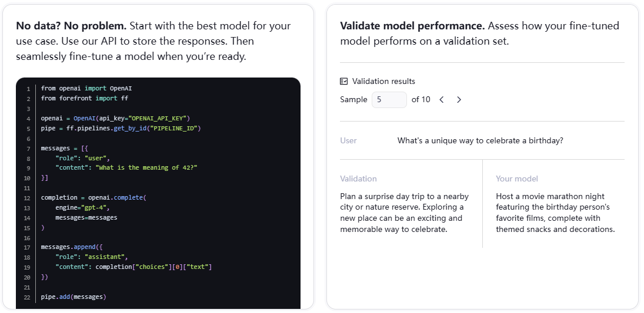Click the "OPENAI_API_KEY" string in code
The width and height of the screenshot is (644, 313).
tap(158, 118)
